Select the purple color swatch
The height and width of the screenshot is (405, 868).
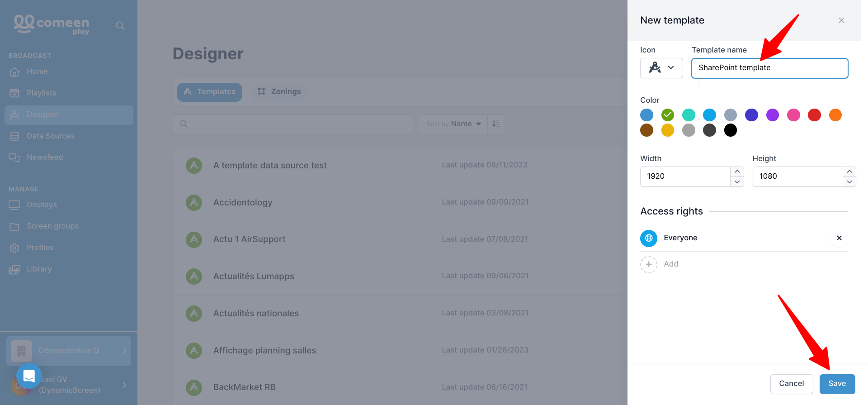coord(773,115)
